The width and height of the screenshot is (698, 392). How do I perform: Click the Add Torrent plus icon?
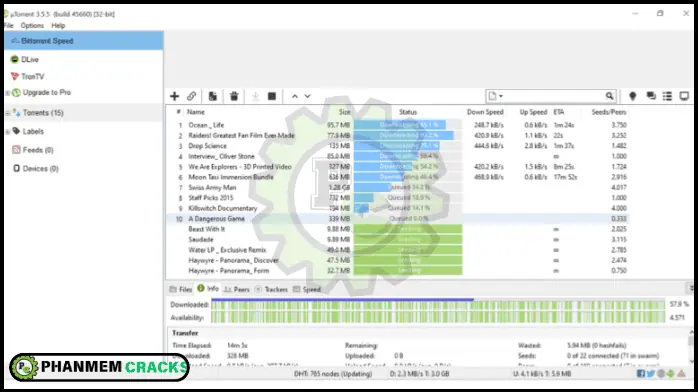[x=174, y=96]
